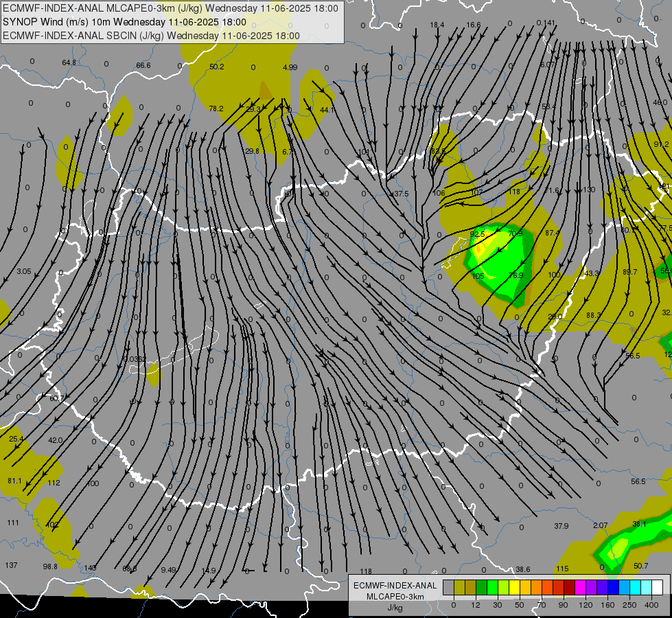Click the map value 25.4
This screenshot has width=672, height=618.
[16, 439]
